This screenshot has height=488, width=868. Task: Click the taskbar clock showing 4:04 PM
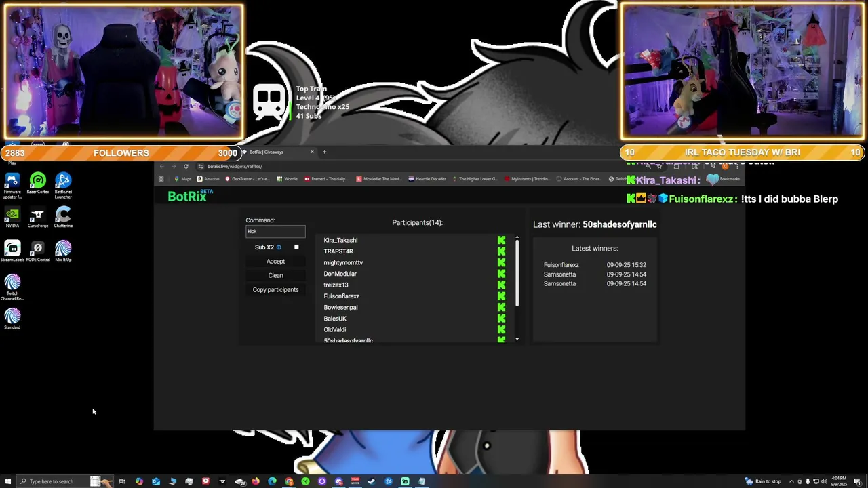pyautogui.click(x=839, y=481)
